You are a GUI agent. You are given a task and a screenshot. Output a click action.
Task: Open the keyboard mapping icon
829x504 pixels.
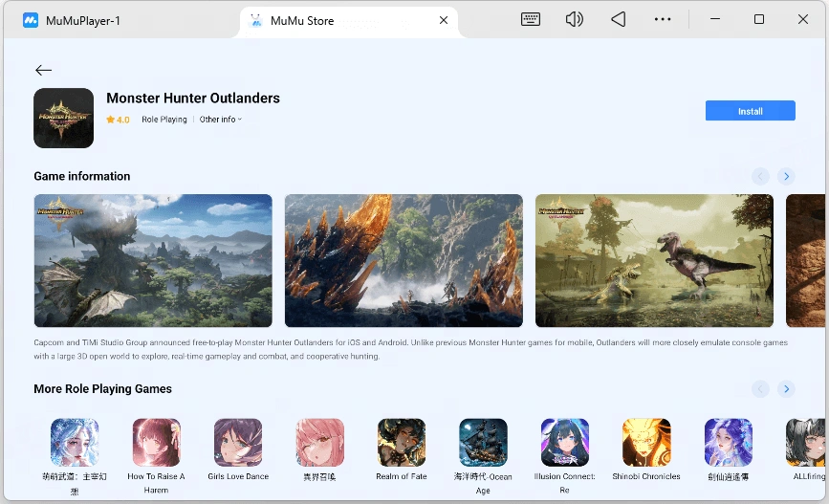click(531, 19)
